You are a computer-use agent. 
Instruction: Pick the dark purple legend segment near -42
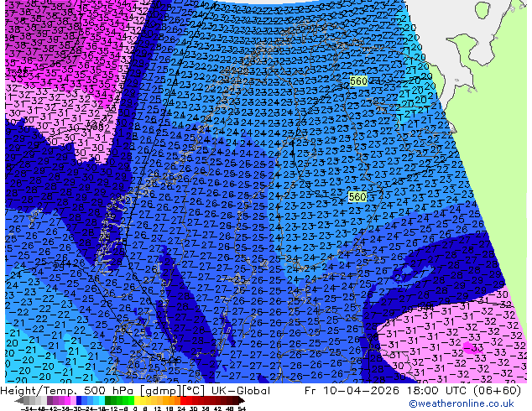pos(50,401)
